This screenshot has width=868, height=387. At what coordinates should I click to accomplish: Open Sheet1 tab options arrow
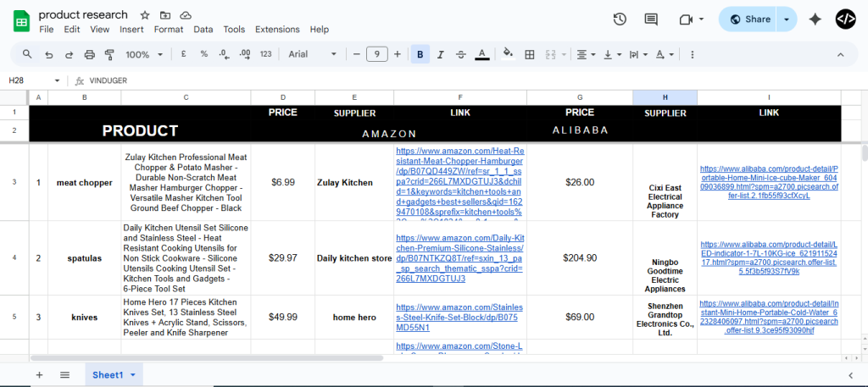[x=133, y=375]
